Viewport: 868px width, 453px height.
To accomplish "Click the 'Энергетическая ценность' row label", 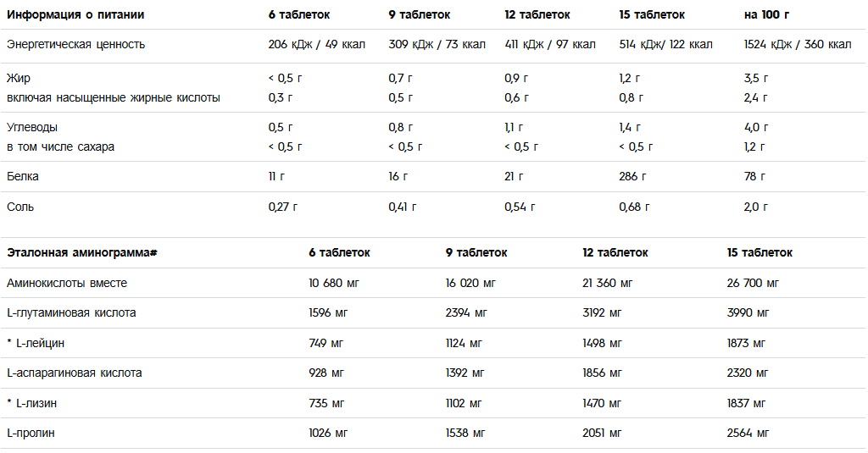I will click(x=75, y=45).
